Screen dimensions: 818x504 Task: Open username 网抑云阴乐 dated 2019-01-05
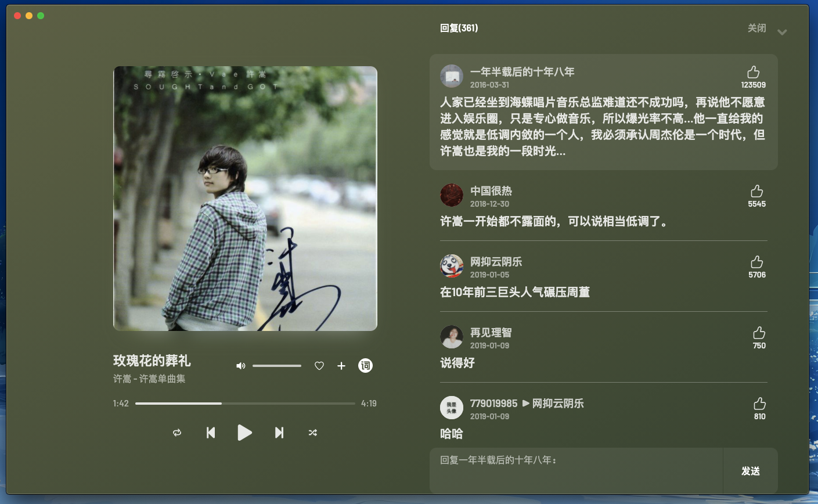pyautogui.click(x=496, y=262)
